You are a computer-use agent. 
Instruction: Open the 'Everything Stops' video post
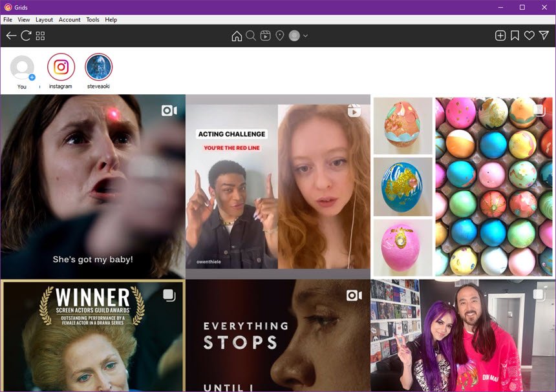click(x=277, y=335)
